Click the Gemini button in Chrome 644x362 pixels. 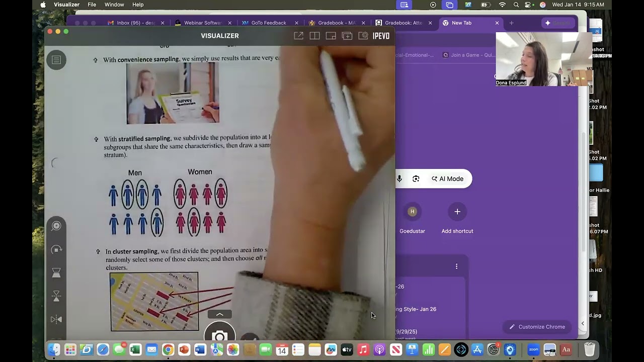click(x=558, y=23)
